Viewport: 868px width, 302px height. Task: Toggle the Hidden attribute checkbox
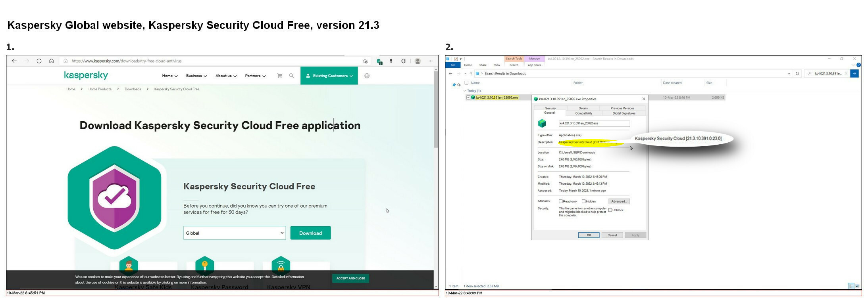[x=583, y=201]
